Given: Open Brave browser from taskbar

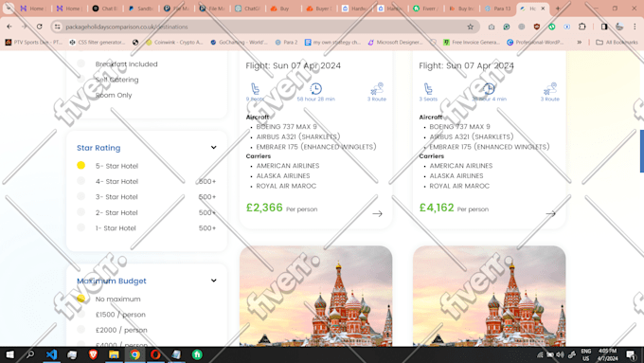Looking at the screenshot, I should tap(93, 354).
